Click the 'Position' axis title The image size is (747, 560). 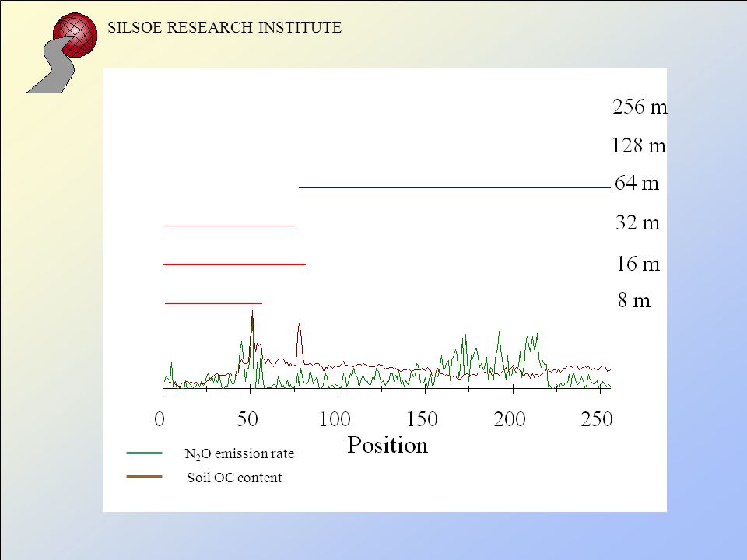(x=388, y=446)
